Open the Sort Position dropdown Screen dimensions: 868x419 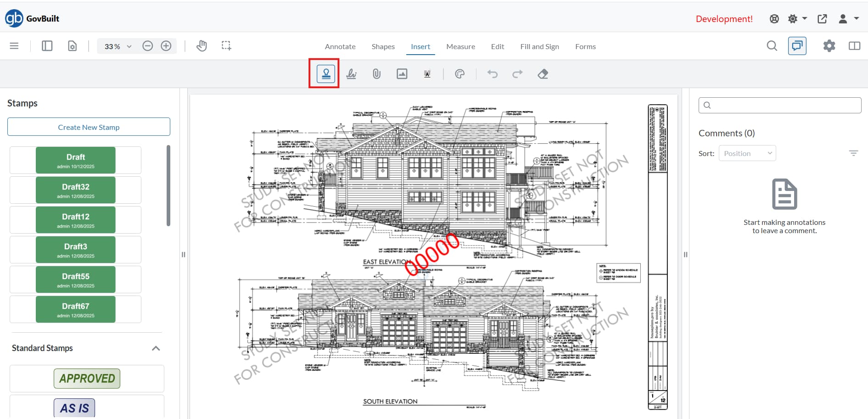point(747,153)
